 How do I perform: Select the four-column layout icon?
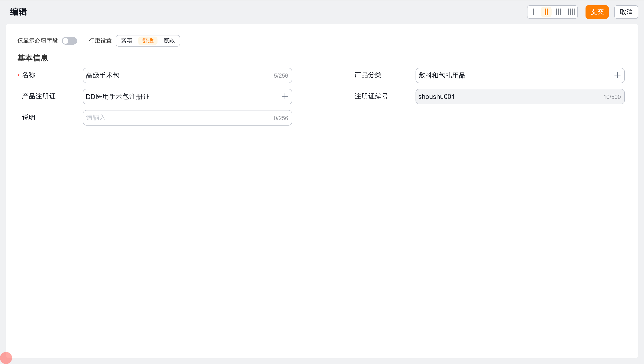pyautogui.click(x=571, y=12)
